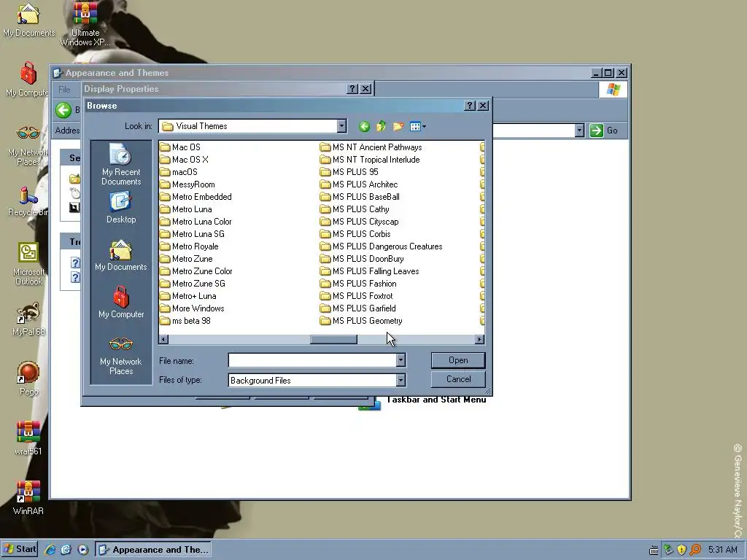Select the macOS folder
Screen dimensions: 747x560
(x=179, y=172)
